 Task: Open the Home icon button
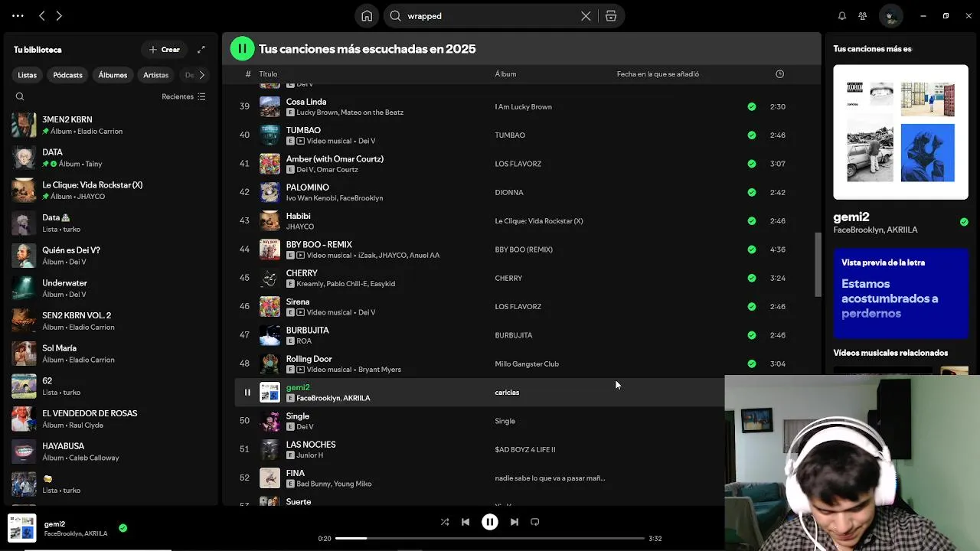tap(367, 16)
